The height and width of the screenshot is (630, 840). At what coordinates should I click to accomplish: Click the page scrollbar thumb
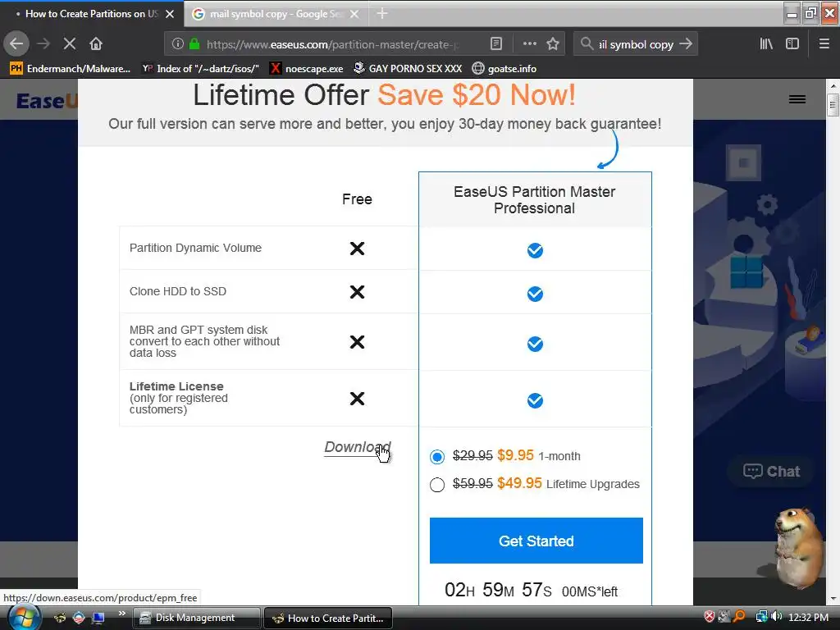tap(833, 105)
